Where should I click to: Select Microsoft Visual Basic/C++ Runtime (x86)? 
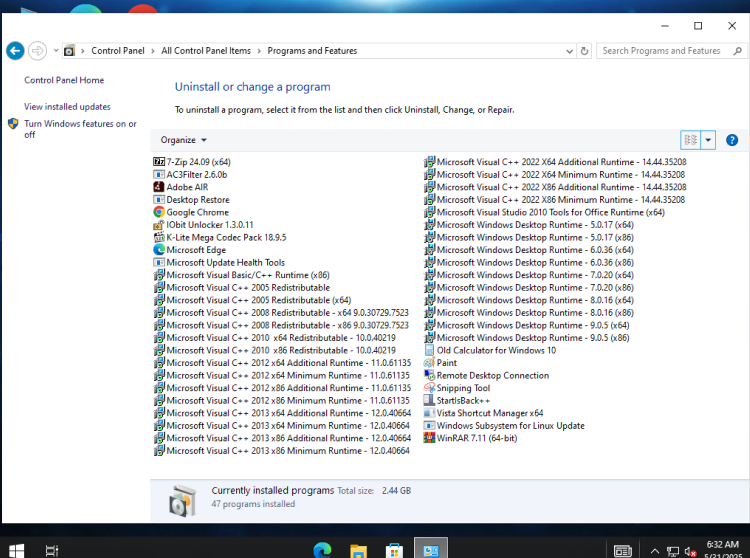coord(242,275)
